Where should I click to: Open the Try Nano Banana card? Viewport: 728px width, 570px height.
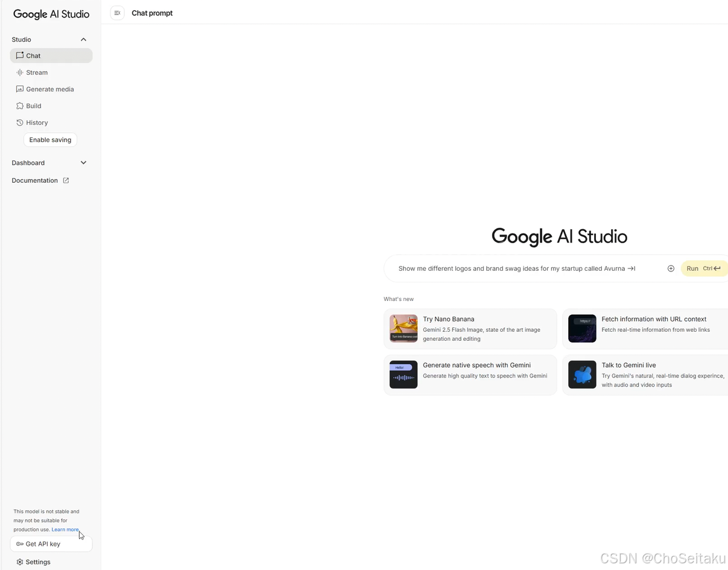click(470, 329)
